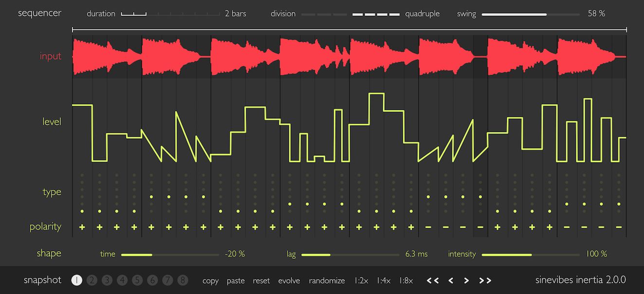Randomize the sequencer pattern
Viewport: 644px width, 294px height.
[327, 280]
